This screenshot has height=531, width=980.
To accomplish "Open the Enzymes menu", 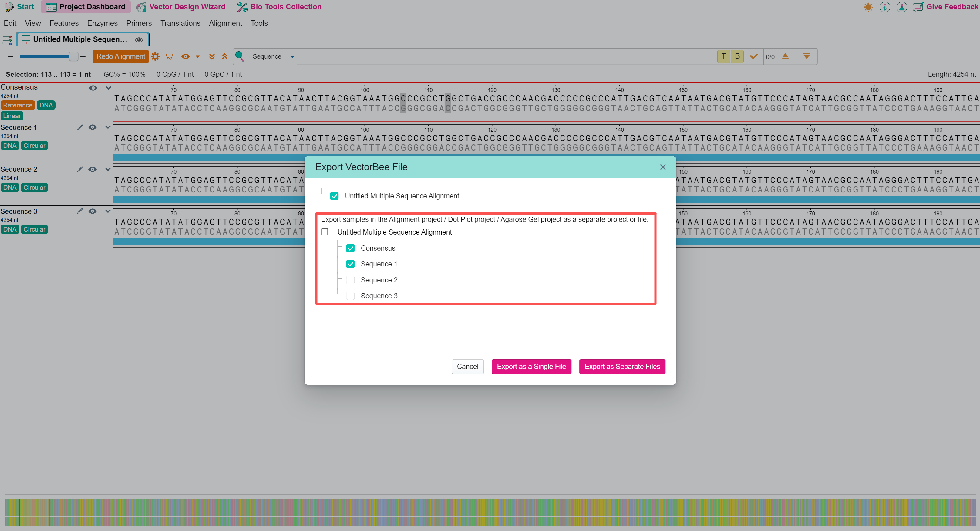I will 102,23.
